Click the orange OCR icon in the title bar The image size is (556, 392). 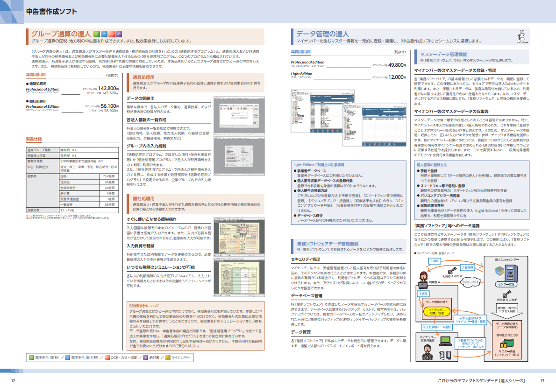pos(112,34)
